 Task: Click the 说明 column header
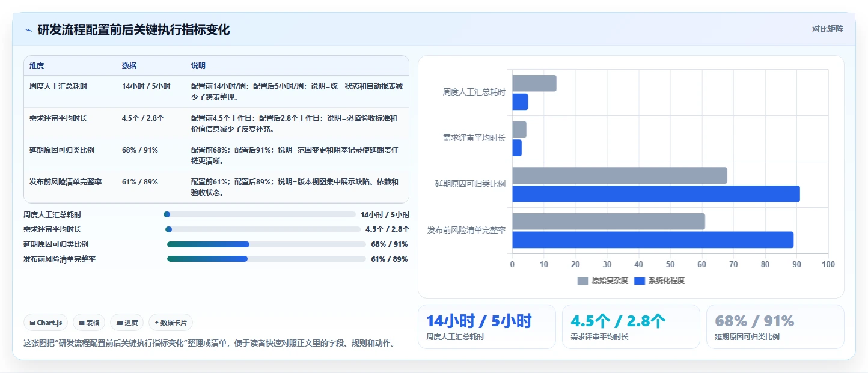(198, 65)
